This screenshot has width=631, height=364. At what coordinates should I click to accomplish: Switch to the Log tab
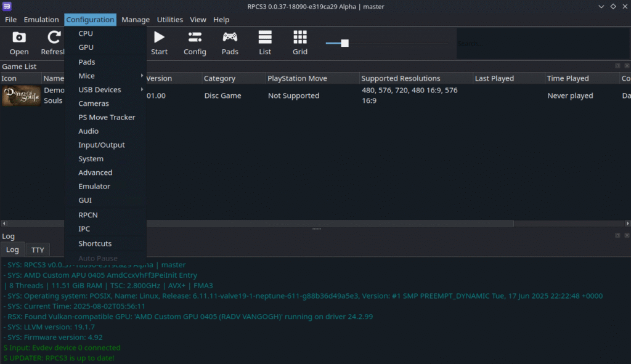[x=12, y=249]
